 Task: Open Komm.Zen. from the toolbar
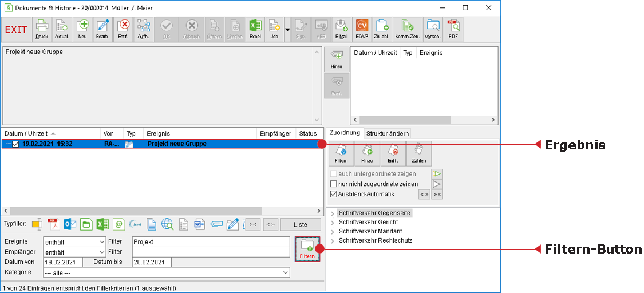[407, 30]
